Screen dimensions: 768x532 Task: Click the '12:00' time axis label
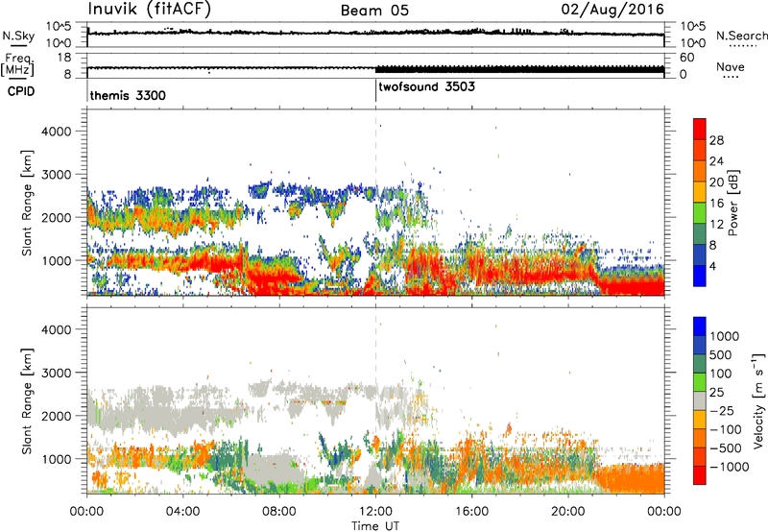click(375, 512)
